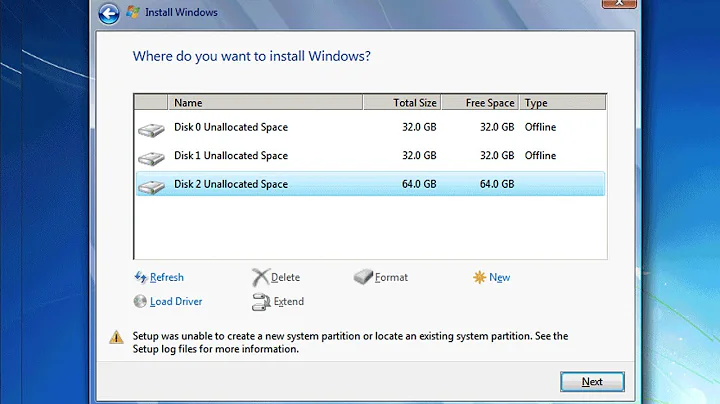Create a New partition
This screenshot has height=404, width=720.
point(500,277)
